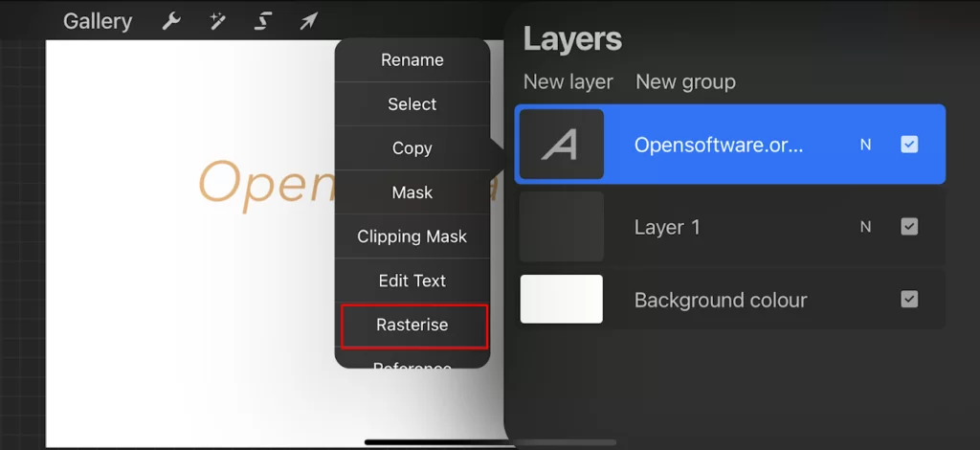The width and height of the screenshot is (980, 450).
Task: Choose Copy from the layer menu
Action: [x=412, y=148]
